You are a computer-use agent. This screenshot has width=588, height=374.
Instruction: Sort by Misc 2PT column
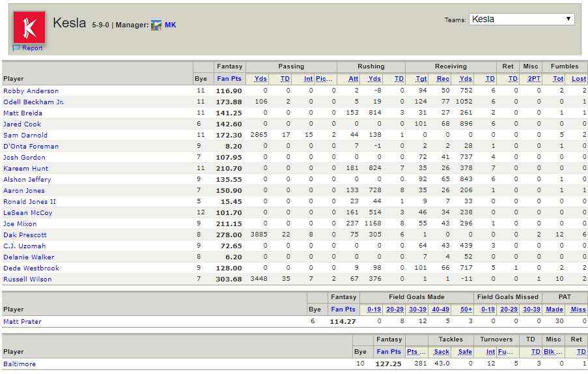534,78
